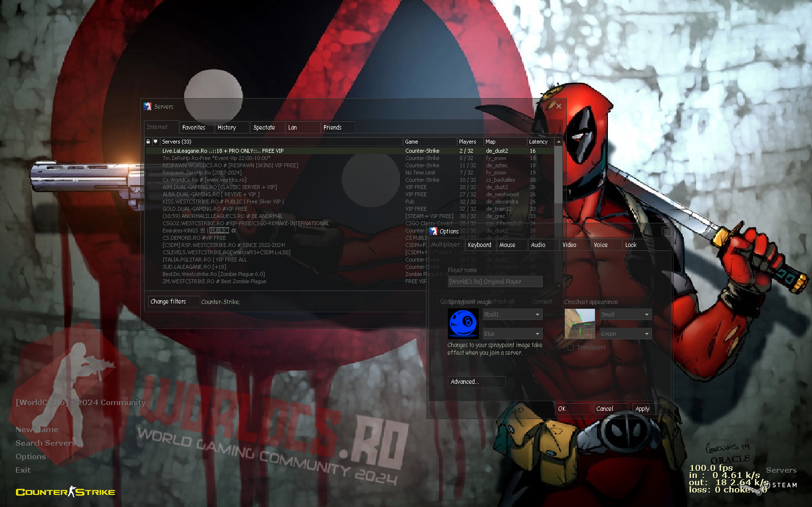
Task: Open the 8ball1 spraypaint image dropdown
Action: (x=512, y=314)
